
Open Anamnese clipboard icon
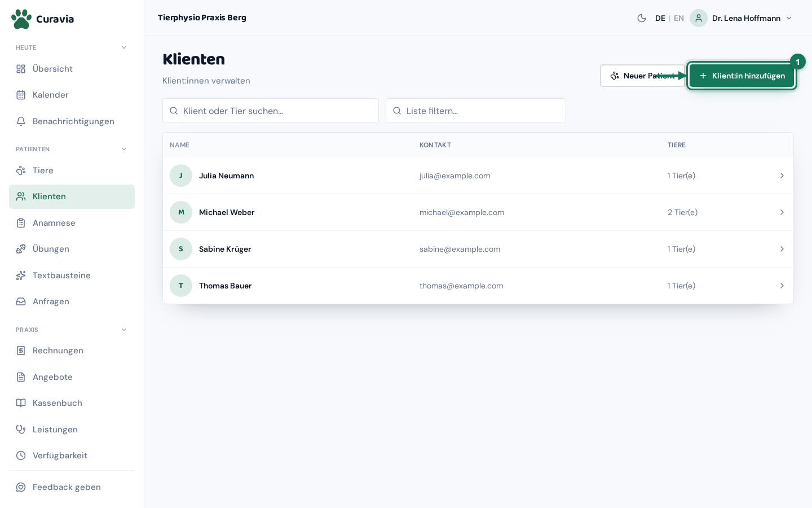pos(21,223)
